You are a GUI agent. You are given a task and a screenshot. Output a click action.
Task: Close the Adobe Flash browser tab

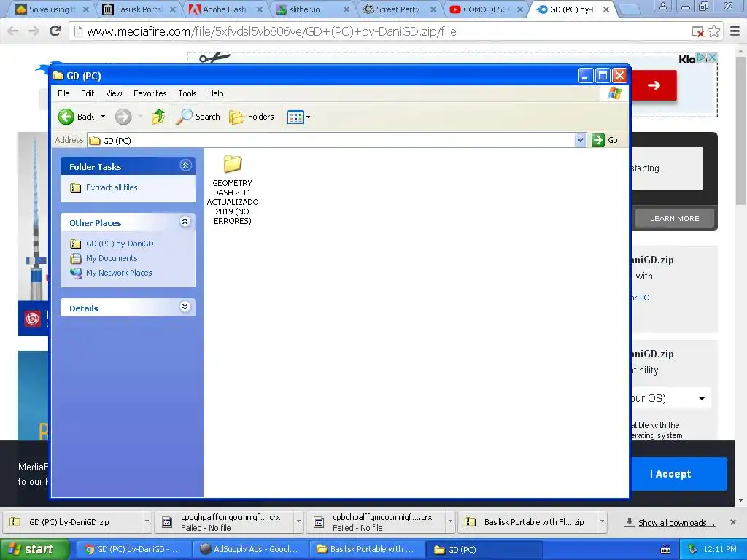260,9
